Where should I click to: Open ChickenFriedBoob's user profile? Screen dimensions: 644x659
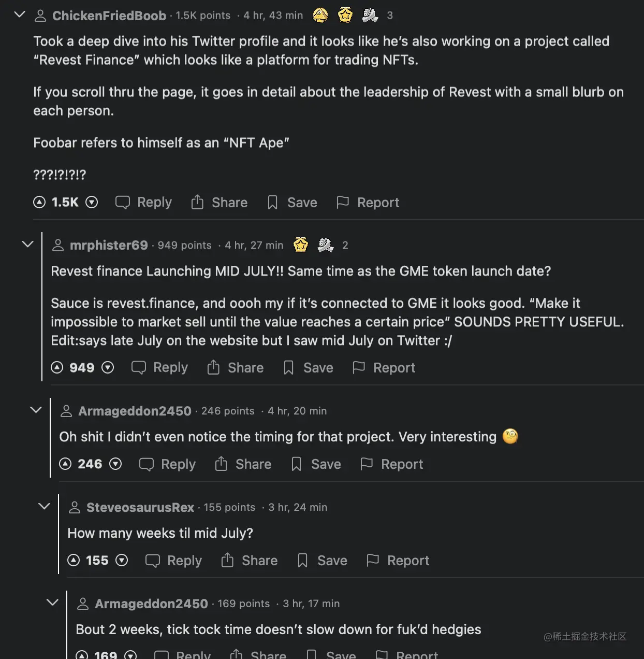(x=109, y=16)
